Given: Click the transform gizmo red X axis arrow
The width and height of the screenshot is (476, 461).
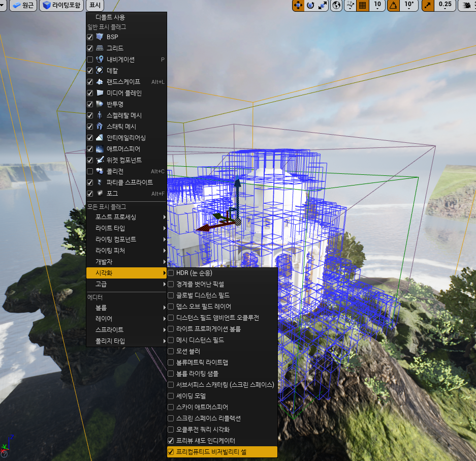Looking at the screenshot, I should 204,228.
